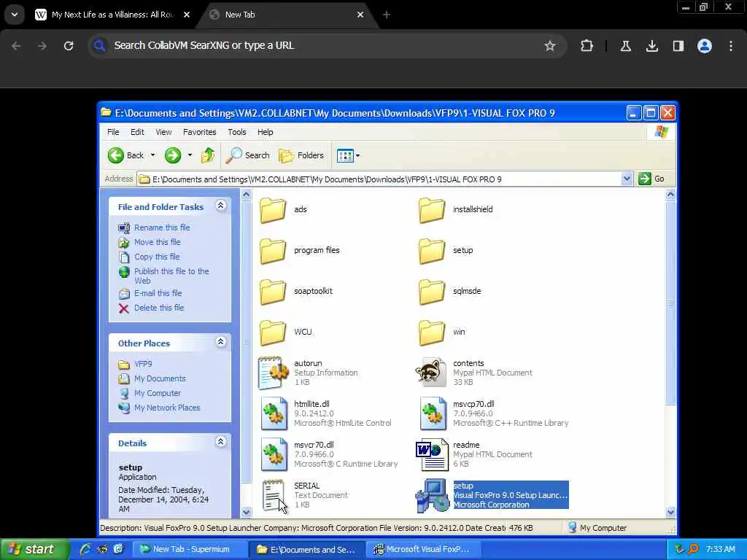Open the Tools menu
The height and width of the screenshot is (560, 747).
237,132
